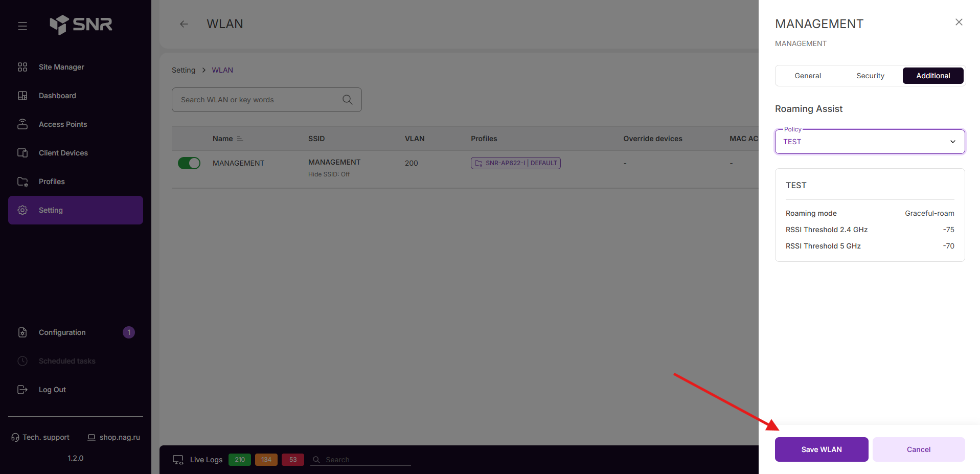Screen dimensions: 980x474
Task: Click the SNR logo
Action: tap(81, 24)
